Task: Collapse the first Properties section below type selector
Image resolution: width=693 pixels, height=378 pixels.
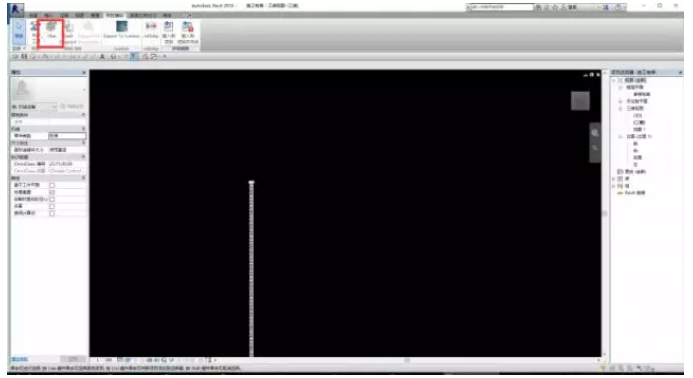Action: pyautogui.click(x=84, y=115)
